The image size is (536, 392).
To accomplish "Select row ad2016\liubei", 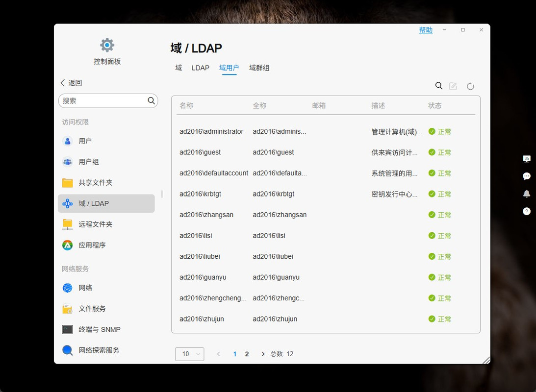I will (326, 256).
